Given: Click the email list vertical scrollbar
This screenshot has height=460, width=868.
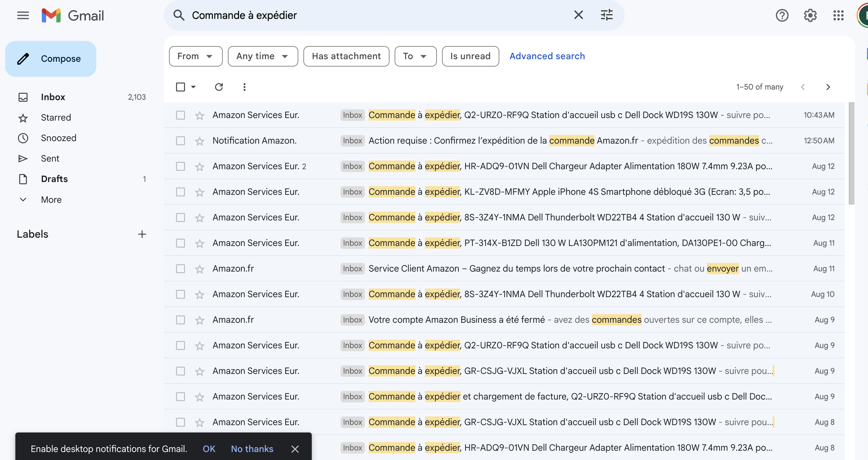Looking at the screenshot, I should click(851, 153).
